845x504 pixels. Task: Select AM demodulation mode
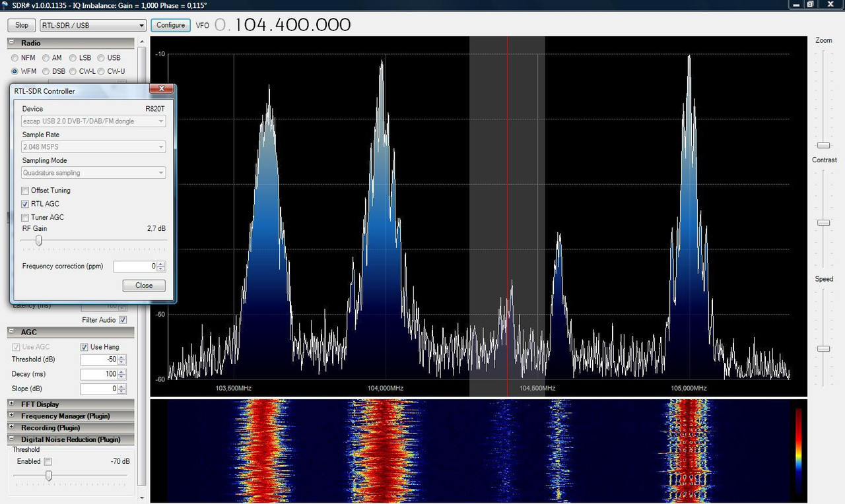46,58
